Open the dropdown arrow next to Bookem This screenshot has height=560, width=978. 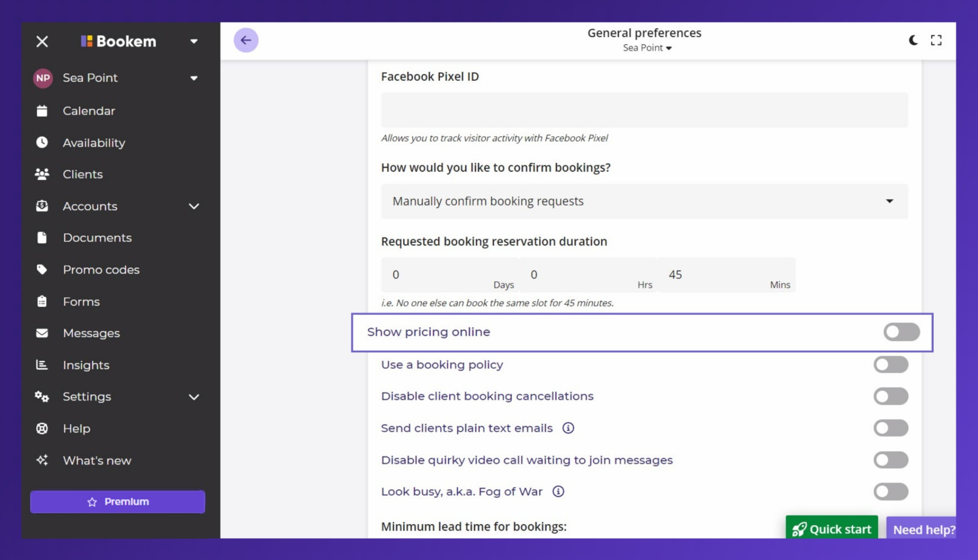[194, 42]
